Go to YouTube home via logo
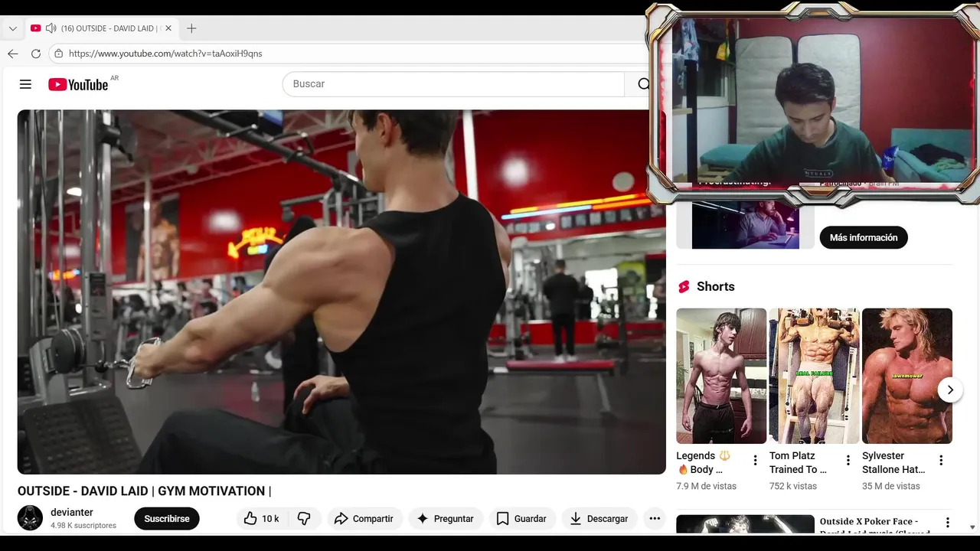The image size is (980, 551). [x=78, y=84]
